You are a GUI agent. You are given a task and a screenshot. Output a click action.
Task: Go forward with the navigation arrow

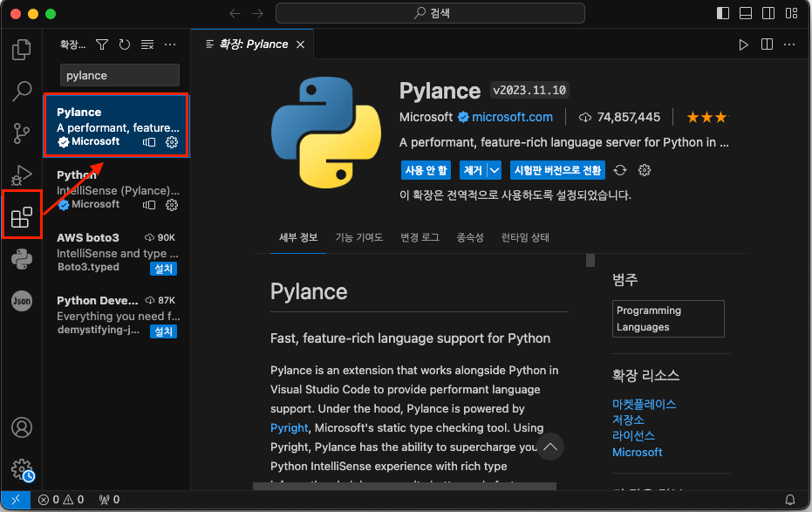tap(257, 13)
